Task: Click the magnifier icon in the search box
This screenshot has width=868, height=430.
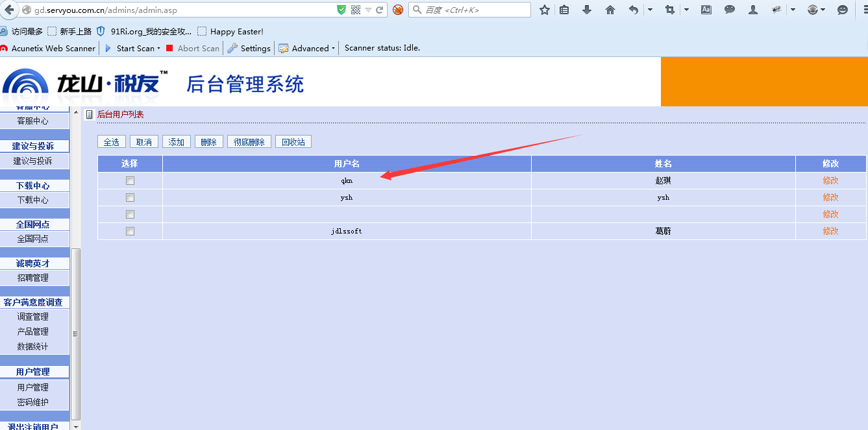Action: pos(417,10)
